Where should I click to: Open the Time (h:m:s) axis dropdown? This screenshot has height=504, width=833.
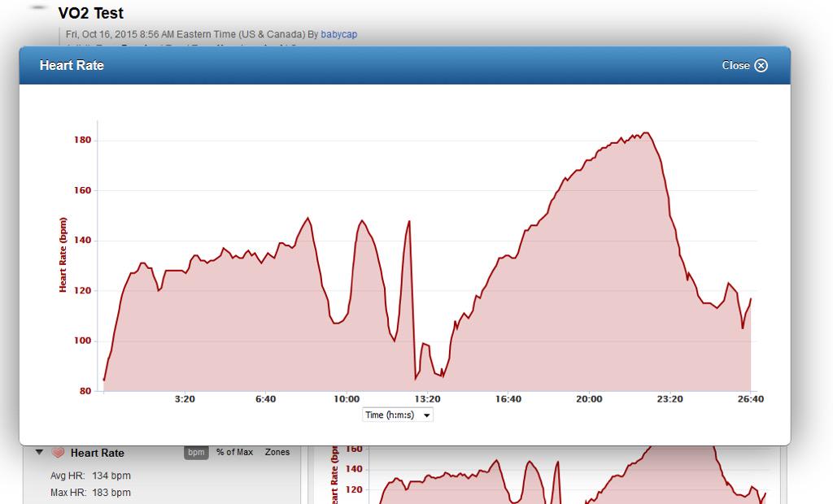(398, 415)
